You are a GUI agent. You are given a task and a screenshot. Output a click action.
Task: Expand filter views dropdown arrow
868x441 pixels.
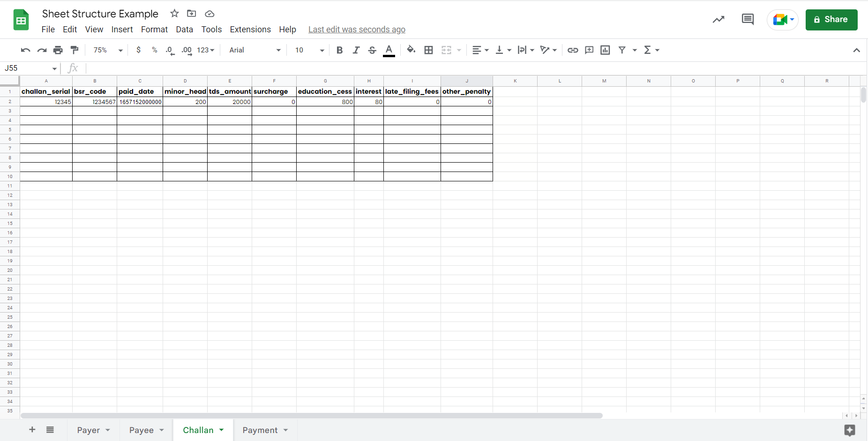(x=635, y=50)
